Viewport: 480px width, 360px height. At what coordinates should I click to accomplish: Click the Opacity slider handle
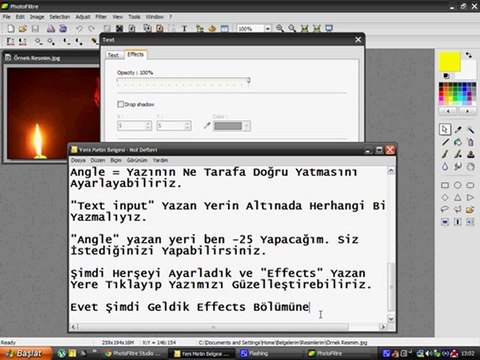click(248, 80)
